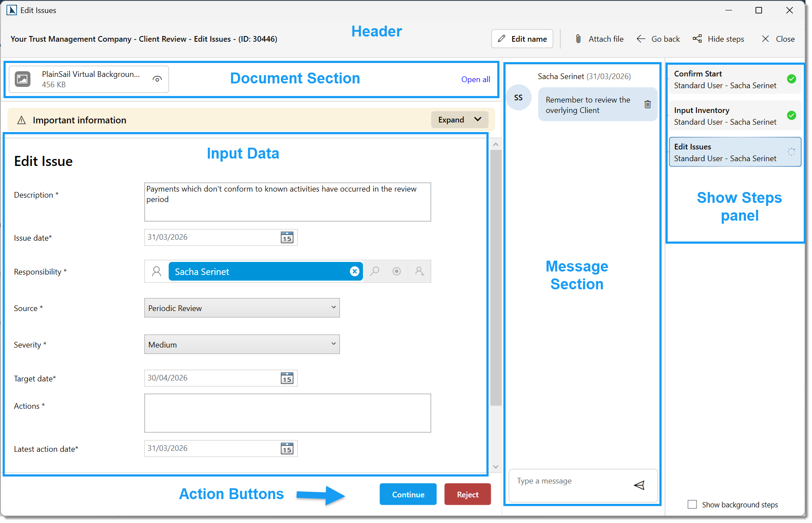The width and height of the screenshot is (812, 523).
Task: Open all documents via the link
Action: click(x=476, y=79)
